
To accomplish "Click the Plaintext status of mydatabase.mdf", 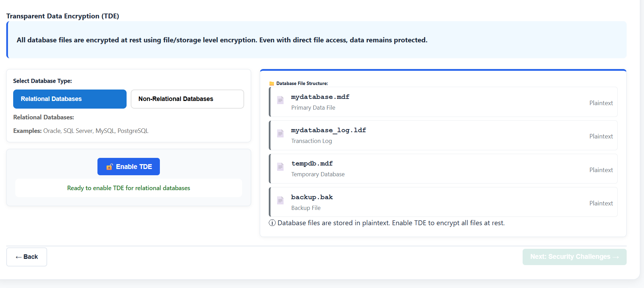I will 601,103.
